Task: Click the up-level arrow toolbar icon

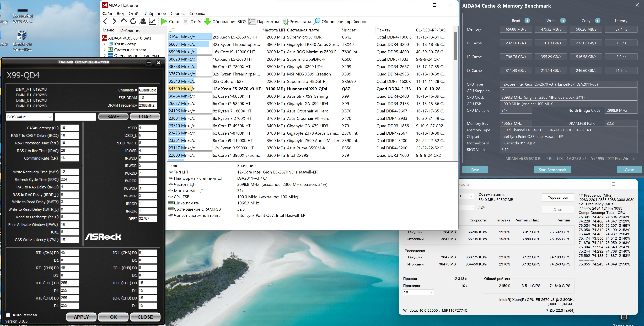Action: point(124,21)
